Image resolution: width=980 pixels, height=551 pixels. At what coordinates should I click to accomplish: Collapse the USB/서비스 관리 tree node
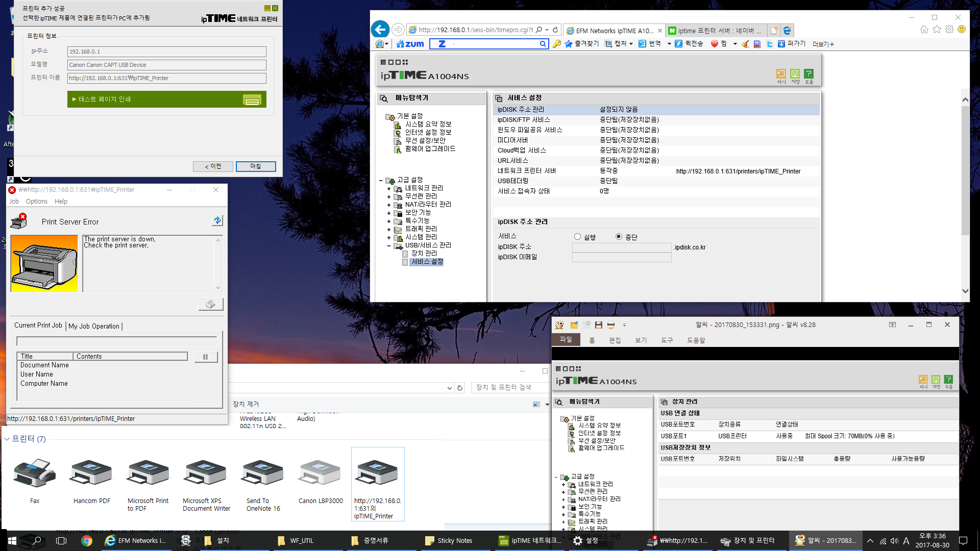tap(389, 246)
